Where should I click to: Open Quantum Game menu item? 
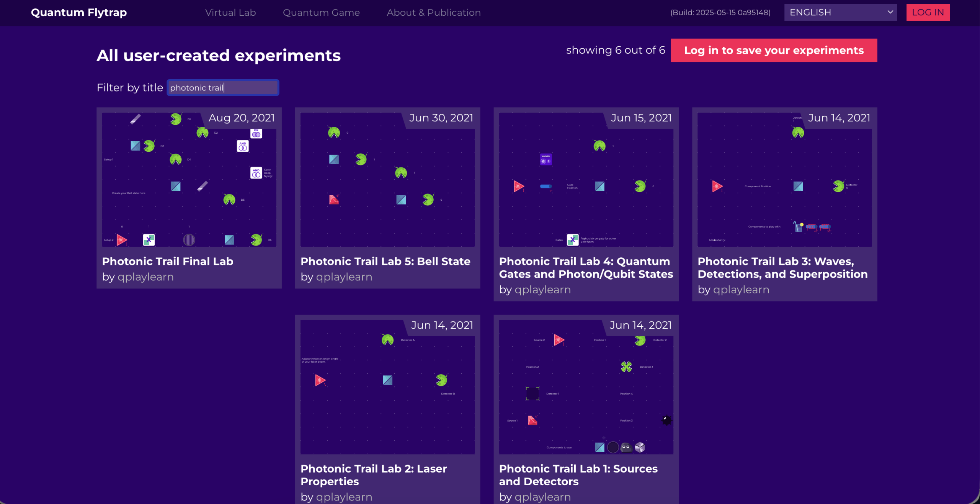pyautogui.click(x=321, y=12)
